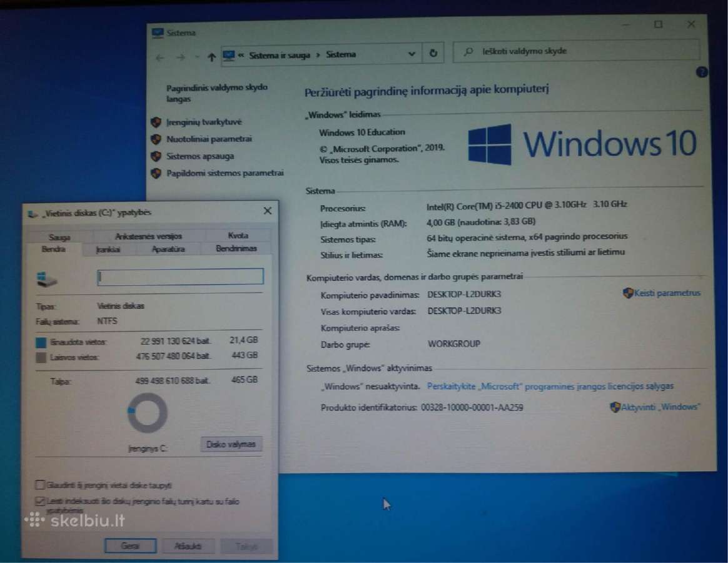
Task: Open Papildomi sistemos parametrai
Action: 225,173
